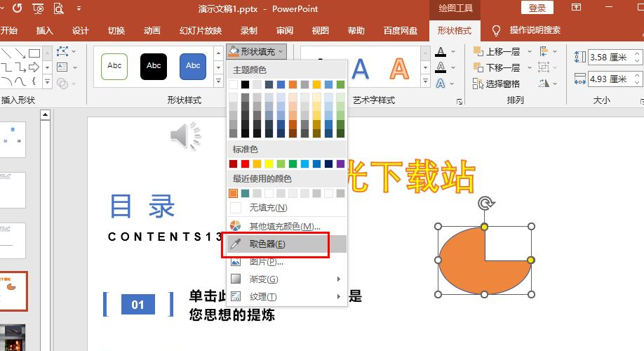Pick the recent teal color swatch
The width and height of the screenshot is (644, 351).
(246, 193)
